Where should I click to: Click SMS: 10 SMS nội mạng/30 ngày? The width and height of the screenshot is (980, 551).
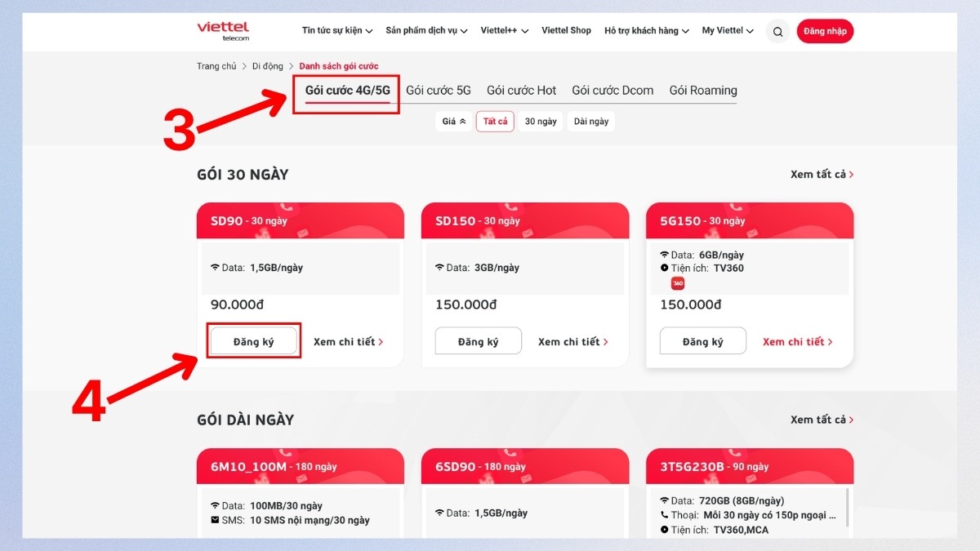click(290, 520)
